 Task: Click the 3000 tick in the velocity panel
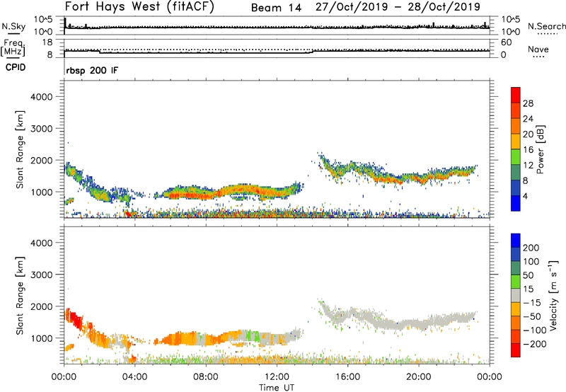click(41, 275)
